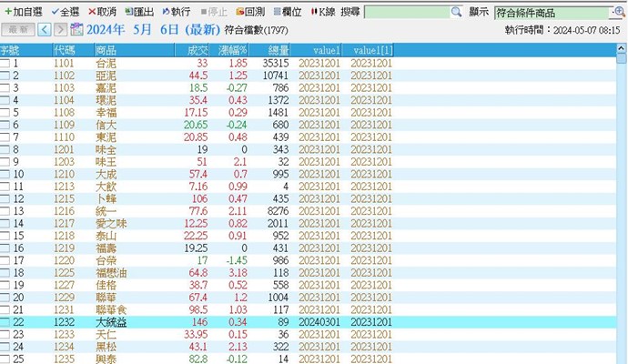
Task: Select the checkbox next to 大統益
Action: click(x=5, y=322)
